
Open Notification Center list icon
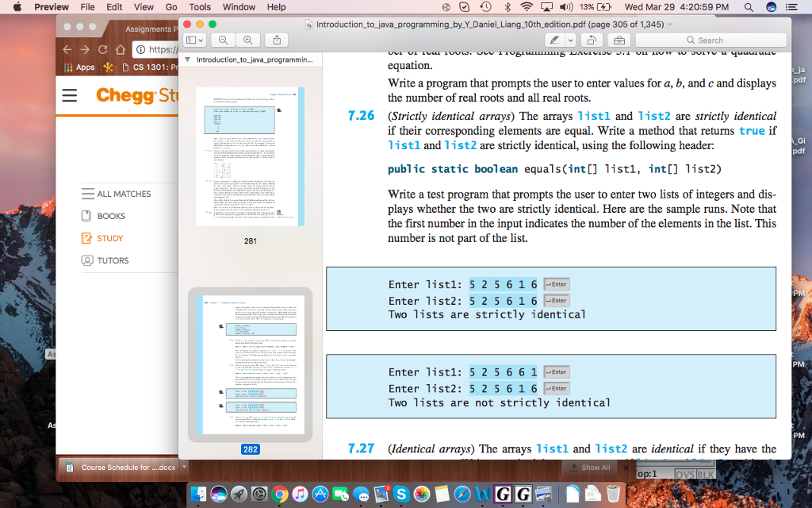(791, 6)
